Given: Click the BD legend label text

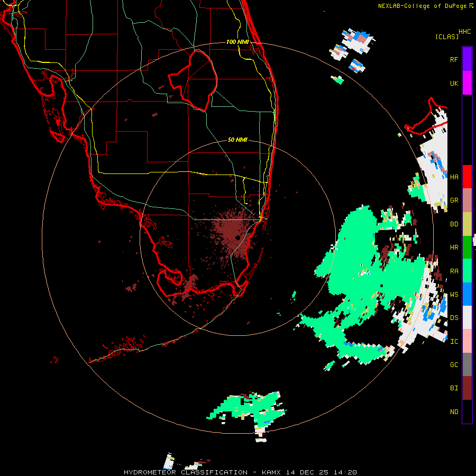Looking at the screenshot, I should [x=454, y=224].
